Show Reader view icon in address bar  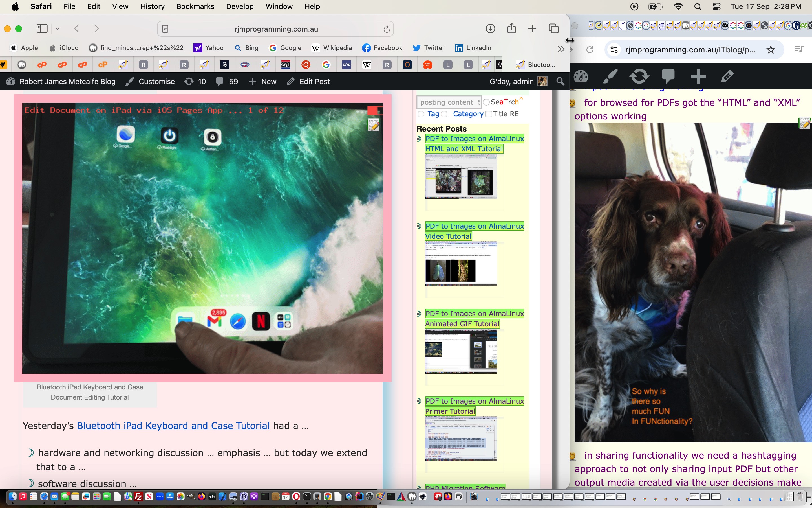165,29
